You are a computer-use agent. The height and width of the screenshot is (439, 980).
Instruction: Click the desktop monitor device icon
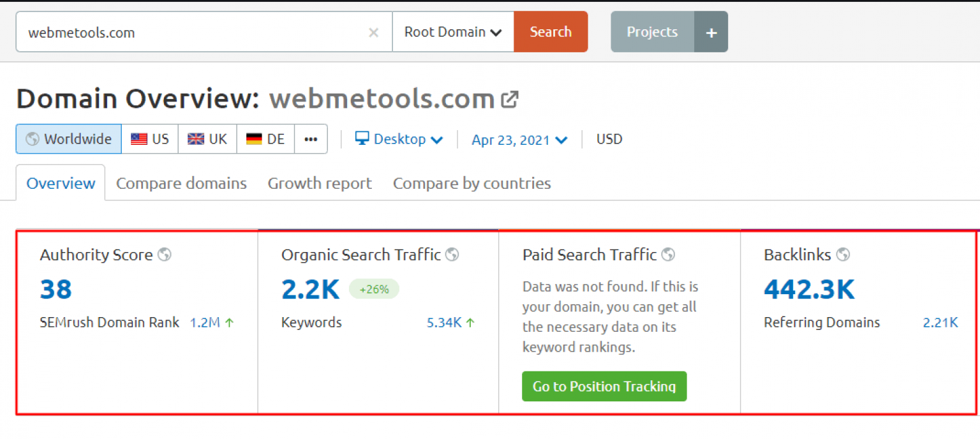(362, 139)
